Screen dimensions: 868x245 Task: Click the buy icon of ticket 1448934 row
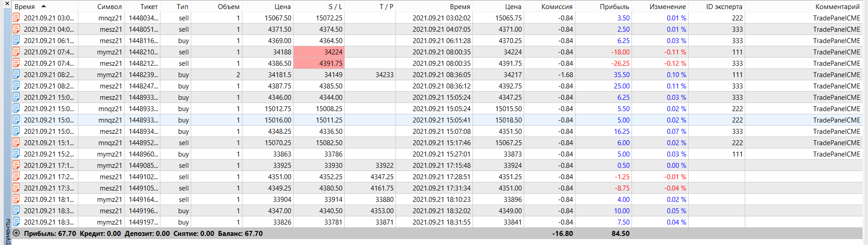coord(16,131)
